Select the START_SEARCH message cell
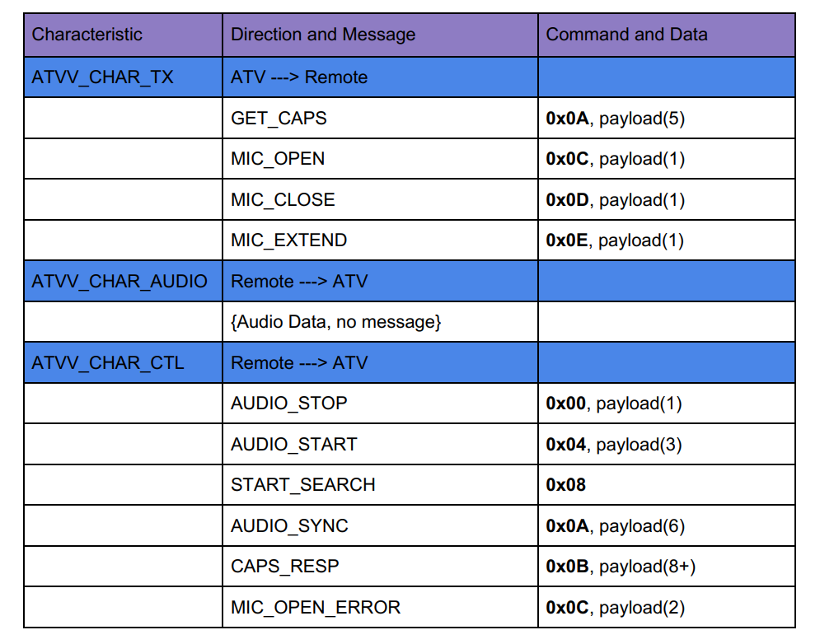This screenshot has height=644, width=820. 380,485
